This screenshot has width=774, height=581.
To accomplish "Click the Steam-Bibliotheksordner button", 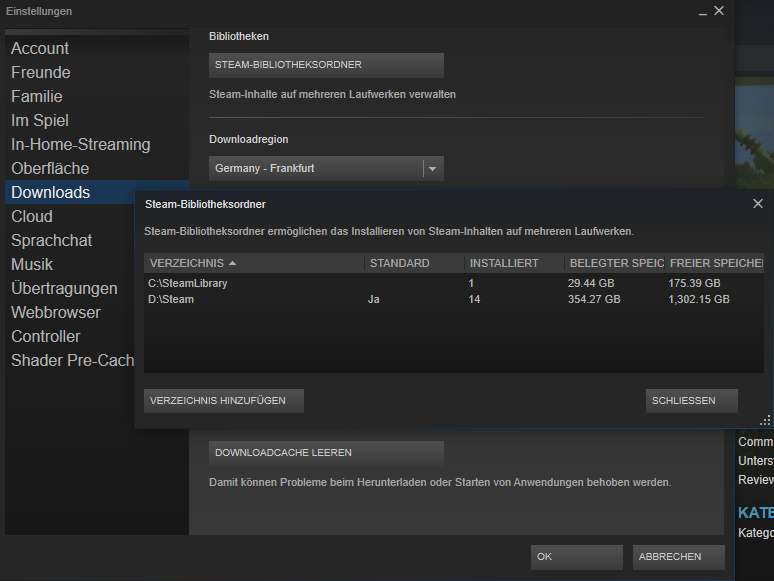I will (x=326, y=65).
